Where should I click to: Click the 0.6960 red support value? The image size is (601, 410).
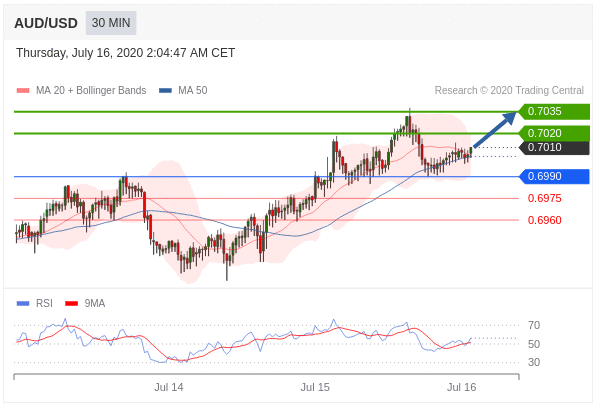544,220
